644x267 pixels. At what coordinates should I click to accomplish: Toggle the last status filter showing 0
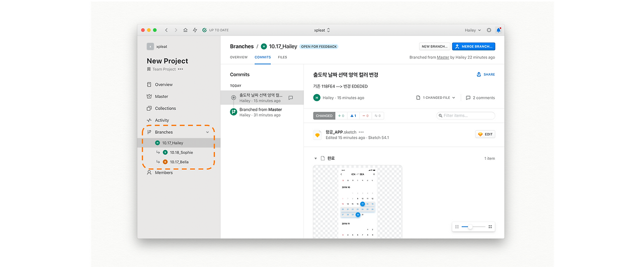(378, 116)
